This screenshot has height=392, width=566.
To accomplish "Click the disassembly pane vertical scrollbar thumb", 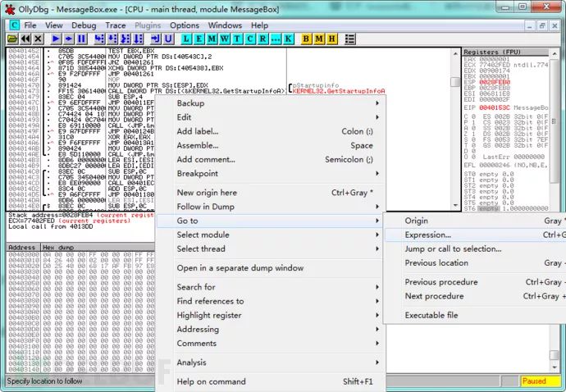I will (x=455, y=82).
